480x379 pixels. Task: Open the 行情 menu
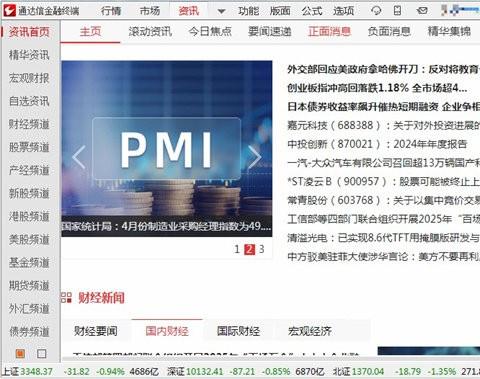tap(111, 11)
